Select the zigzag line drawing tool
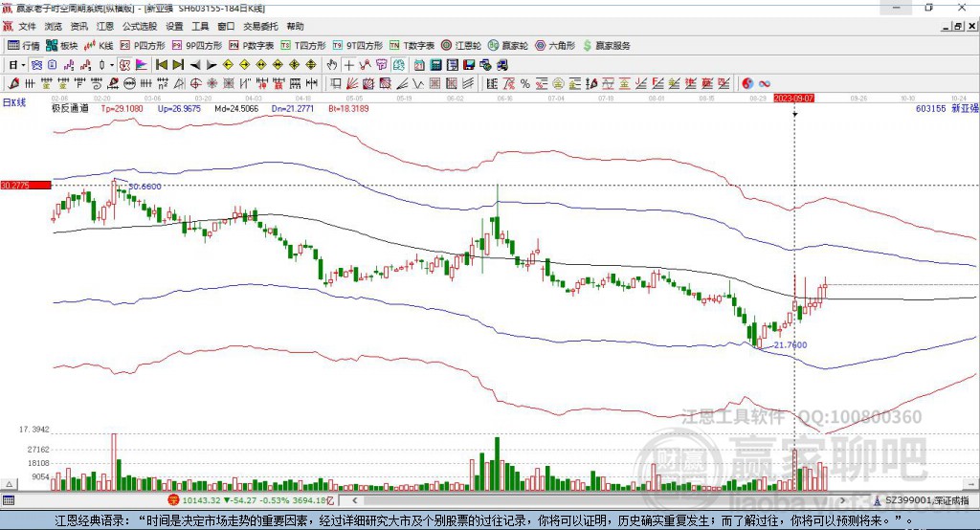The height and width of the screenshot is (530, 980). [x=418, y=83]
